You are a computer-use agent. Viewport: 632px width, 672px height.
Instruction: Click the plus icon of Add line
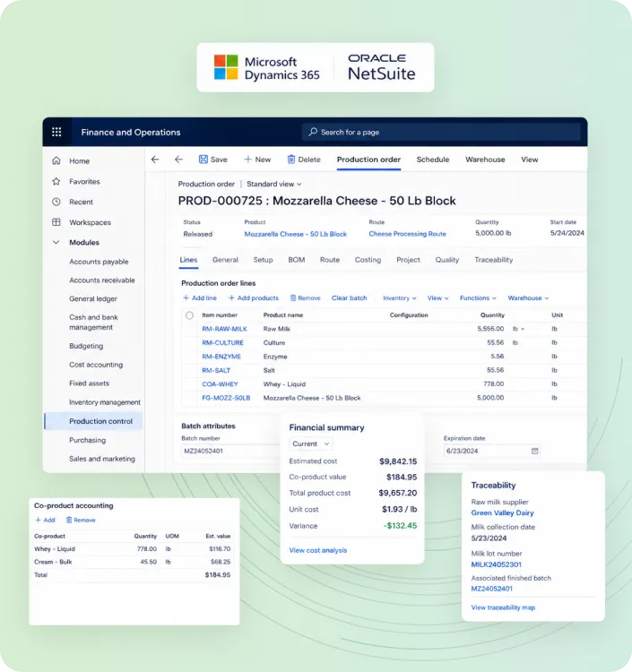point(186,297)
